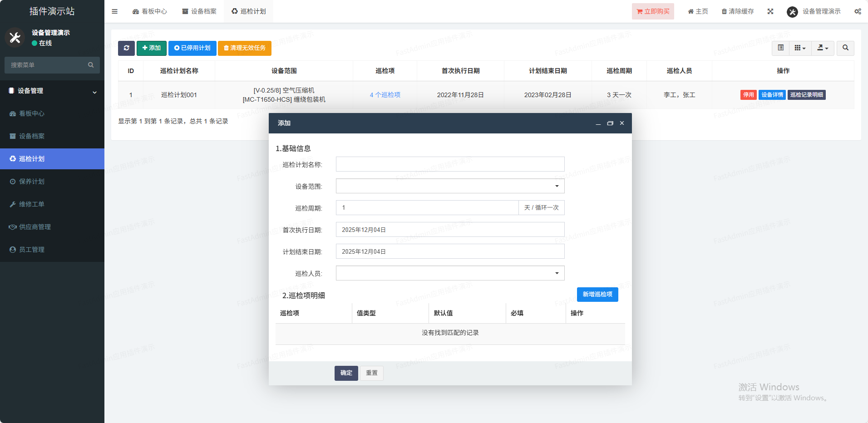Click the table search magnifier icon
868x423 pixels.
point(845,48)
